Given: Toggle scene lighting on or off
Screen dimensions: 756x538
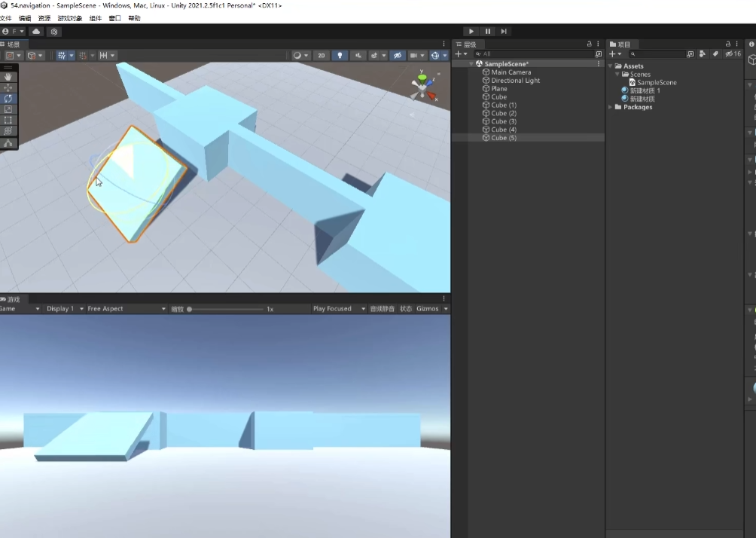Looking at the screenshot, I should click(x=340, y=56).
